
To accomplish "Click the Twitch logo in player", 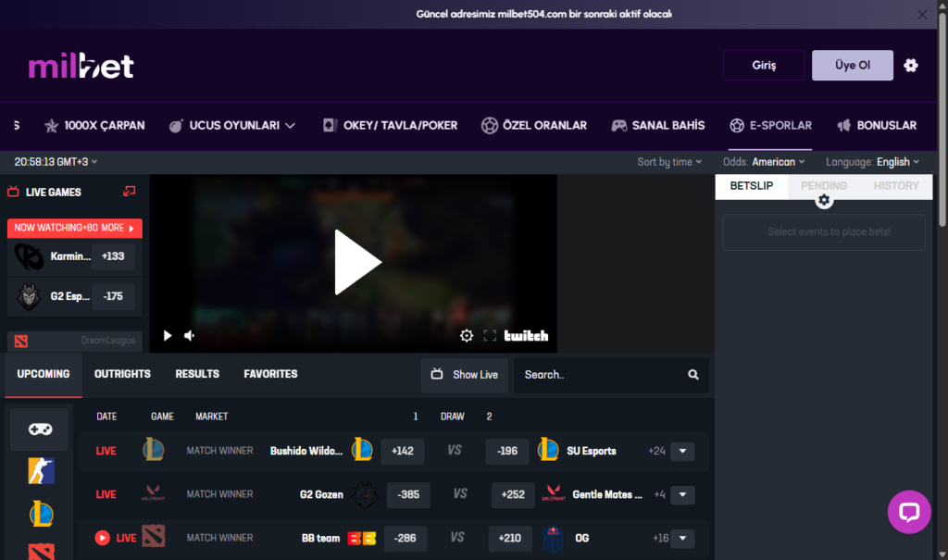I will (526, 336).
